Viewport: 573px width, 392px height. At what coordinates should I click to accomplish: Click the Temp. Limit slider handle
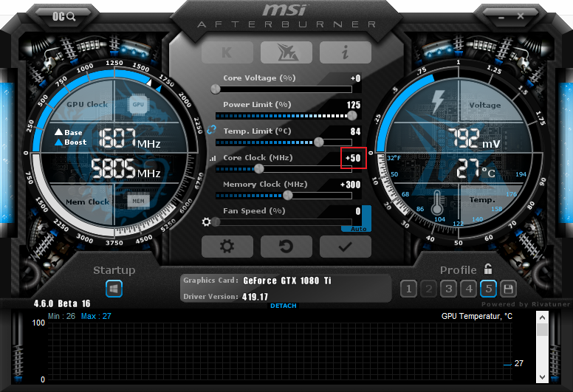pyautogui.click(x=319, y=142)
